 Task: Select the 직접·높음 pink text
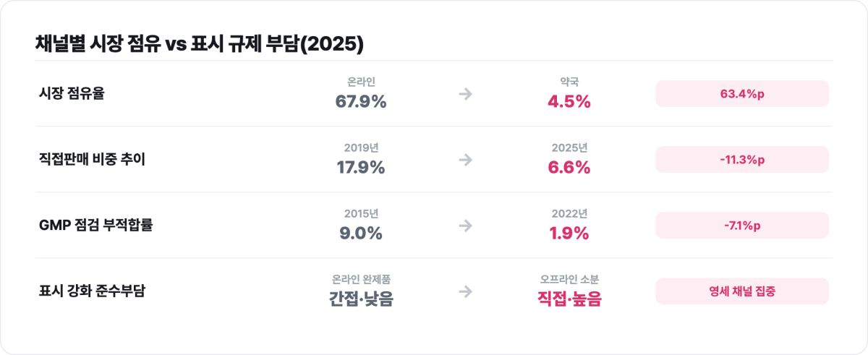pyautogui.click(x=569, y=299)
